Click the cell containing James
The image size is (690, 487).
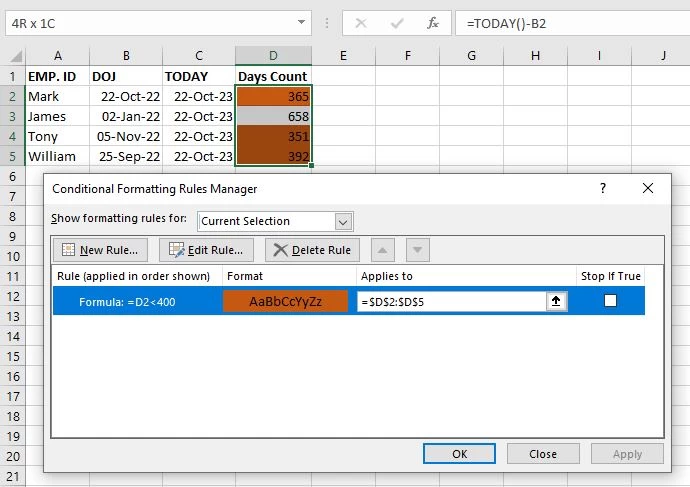tap(58, 117)
